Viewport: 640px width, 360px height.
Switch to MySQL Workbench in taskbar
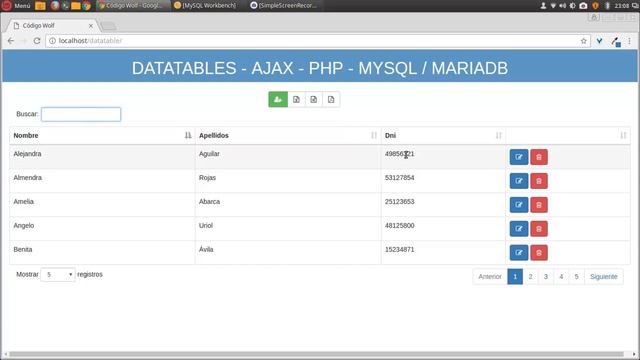pos(205,6)
